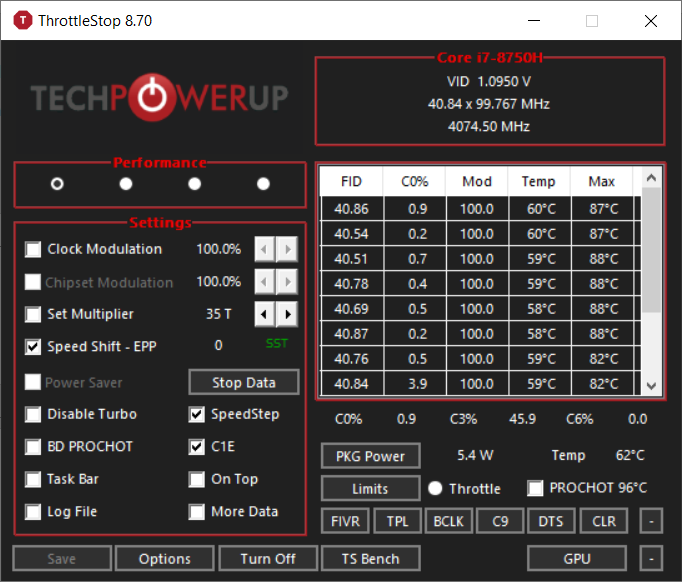Click the Mod column header
The image size is (682, 582).
(x=477, y=181)
